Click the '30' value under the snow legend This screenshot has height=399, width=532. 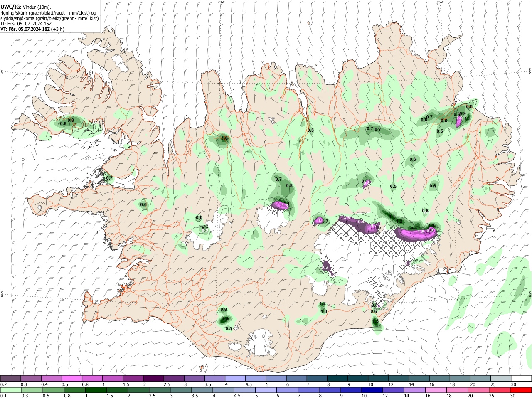click(514, 384)
